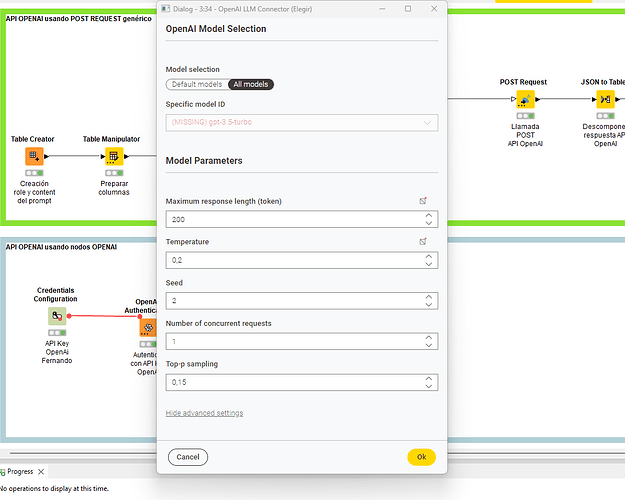Close the Progress tab
Screen dimensions: 625x500
(x=41, y=472)
